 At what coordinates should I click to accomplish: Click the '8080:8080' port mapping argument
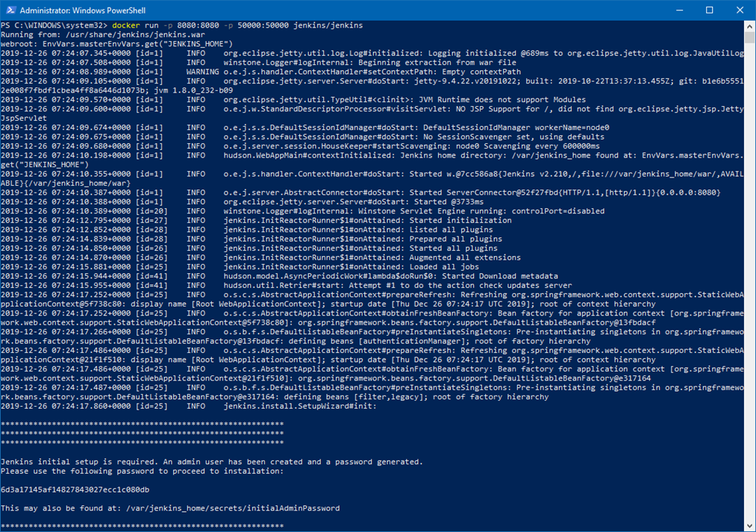[198, 25]
